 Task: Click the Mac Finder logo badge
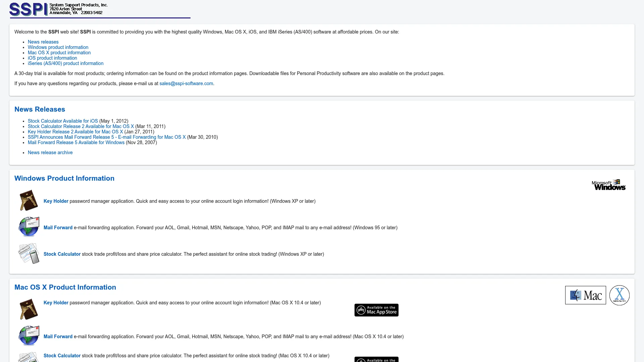point(585,295)
